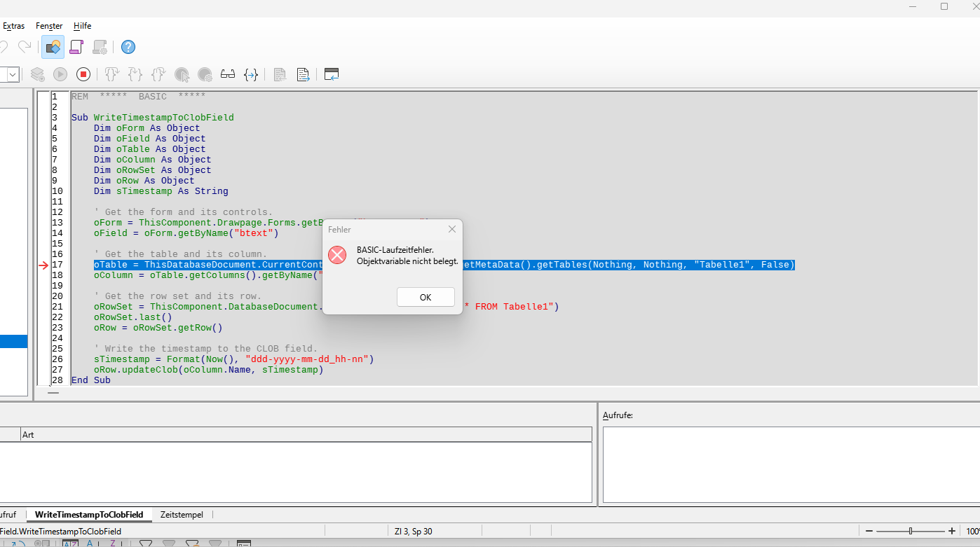Click the highlighted 'oTable = ThisDatabaseDocument' line
The width and height of the screenshot is (980, 547).
444,265
